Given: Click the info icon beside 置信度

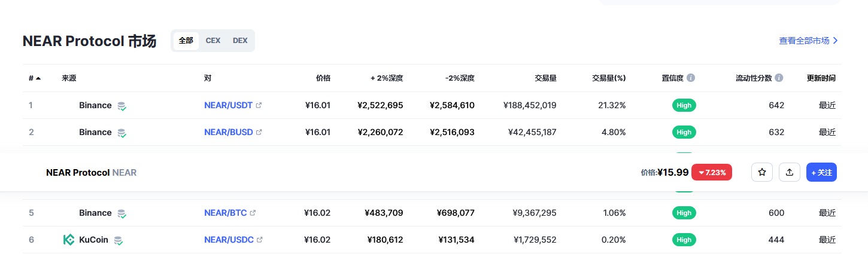Looking at the screenshot, I should click(691, 78).
